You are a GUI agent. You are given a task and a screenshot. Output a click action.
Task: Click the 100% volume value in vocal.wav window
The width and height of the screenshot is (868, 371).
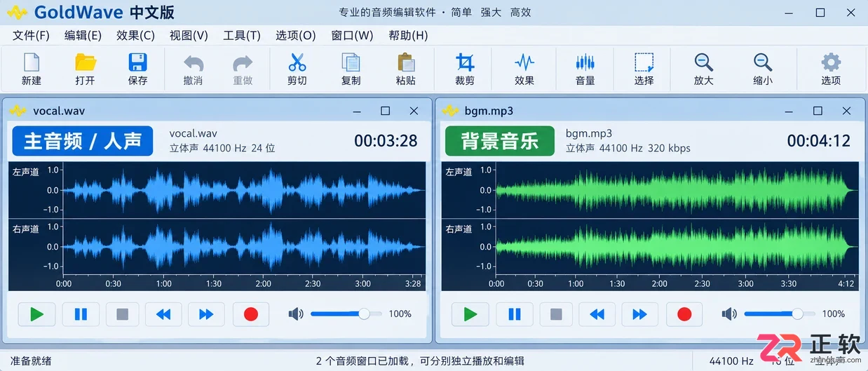tap(400, 314)
